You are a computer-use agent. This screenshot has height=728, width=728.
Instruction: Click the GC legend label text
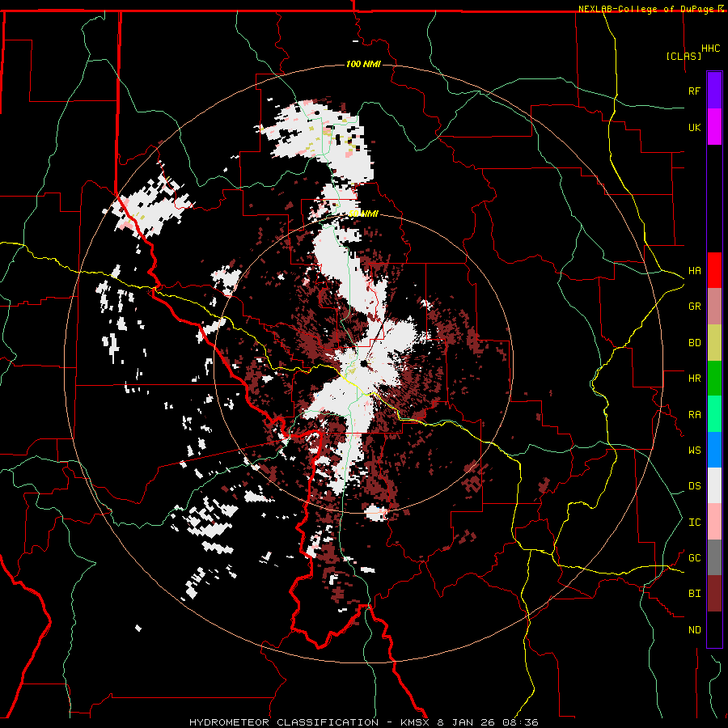coord(694,558)
